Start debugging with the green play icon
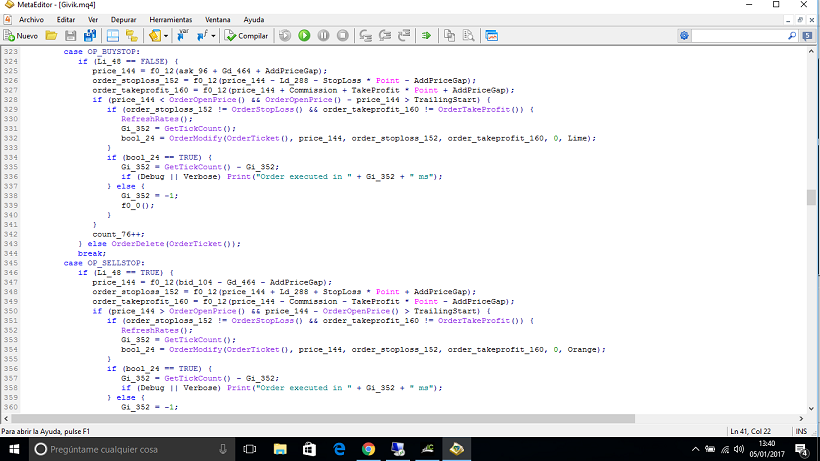Image resolution: width=820 pixels, height=461 pixels. point(304,36)
